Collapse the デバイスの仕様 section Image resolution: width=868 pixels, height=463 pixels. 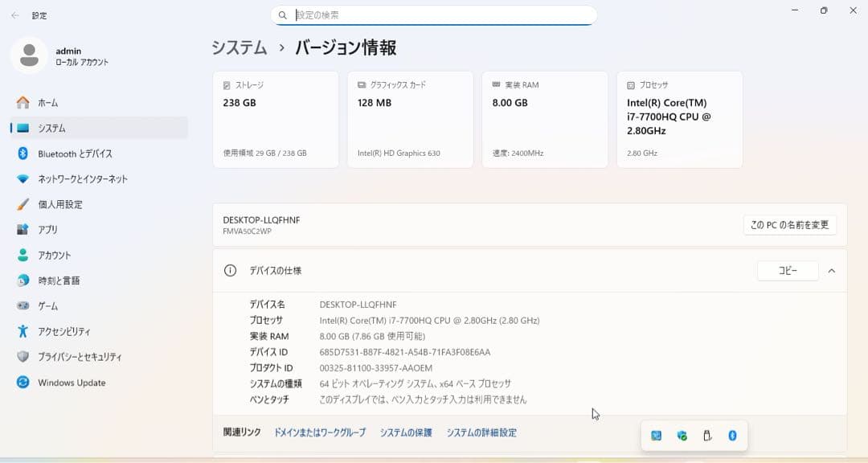832,271
